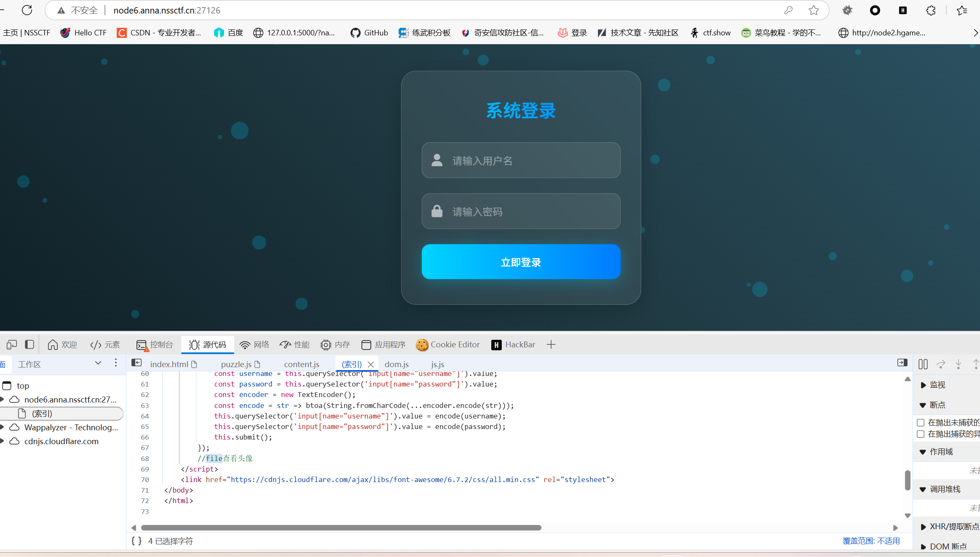Open the js.js source file tab
This screenshot has height=557, width=980.
tap(438, 364)
